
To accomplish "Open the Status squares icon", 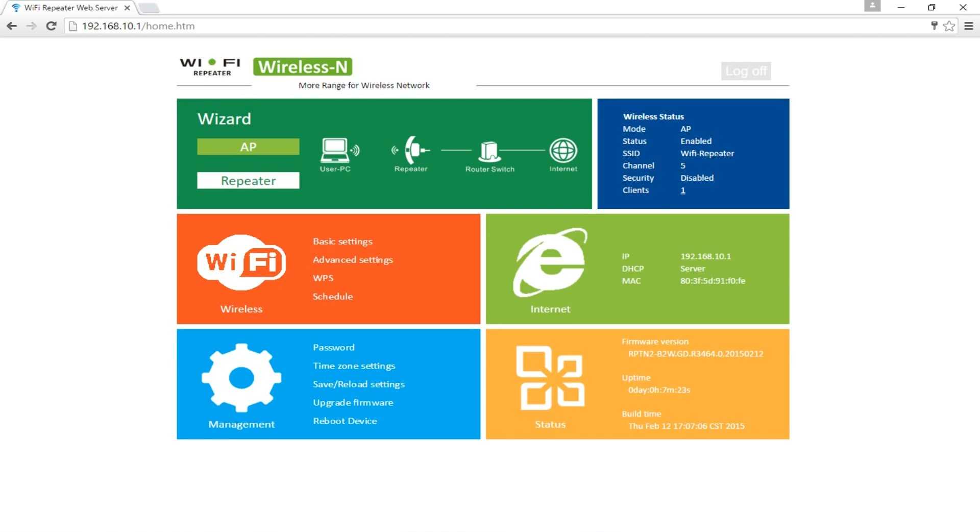I will point(550,378).
